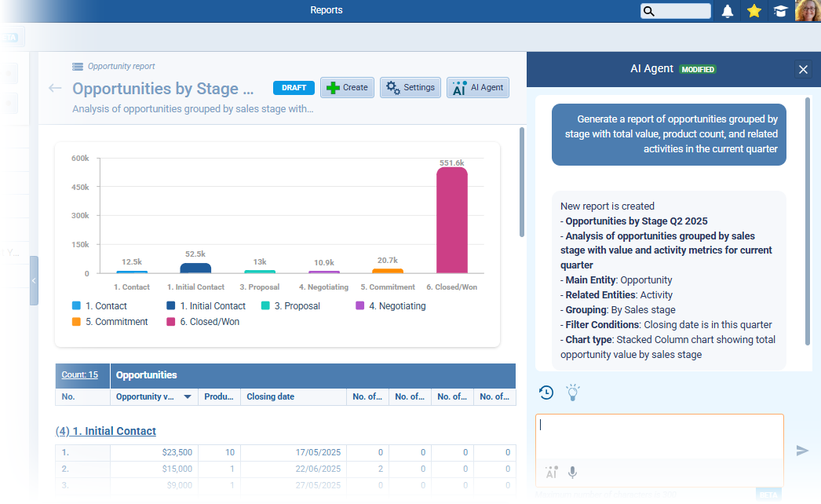Viewport: 821px width, 504px height.
Task: Activate microphone voice input icon
Action: (573, 472)
